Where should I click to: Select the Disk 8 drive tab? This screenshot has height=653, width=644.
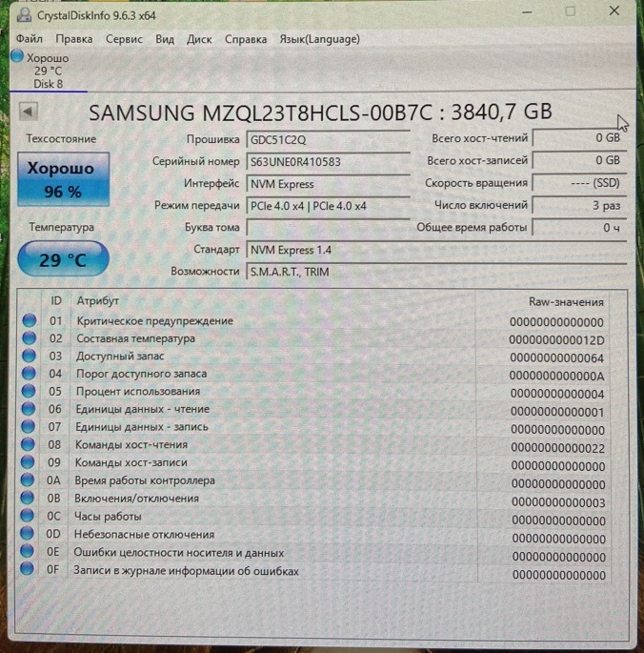[x=49, y=70]
